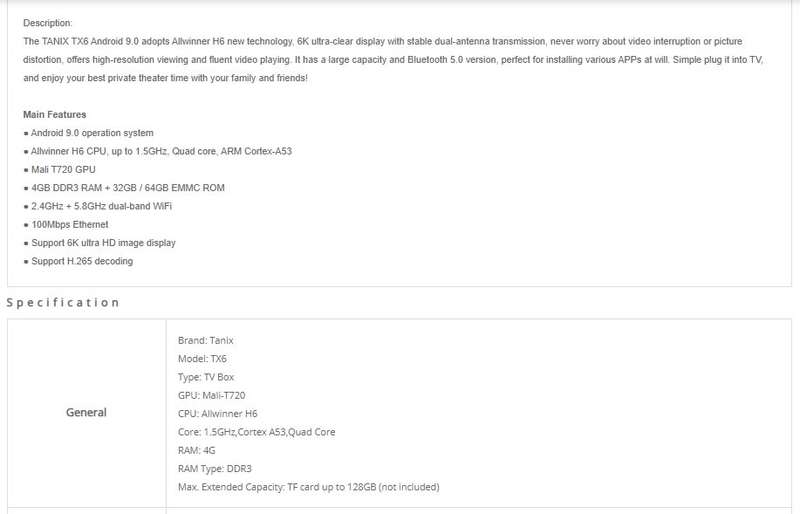Click the Android 9.0 operation system bullet

pos(88,133)
